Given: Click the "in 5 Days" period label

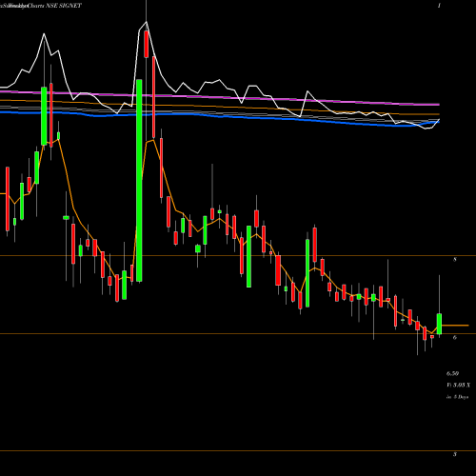Looking at the screenshot, I should [x=457, y=397].
